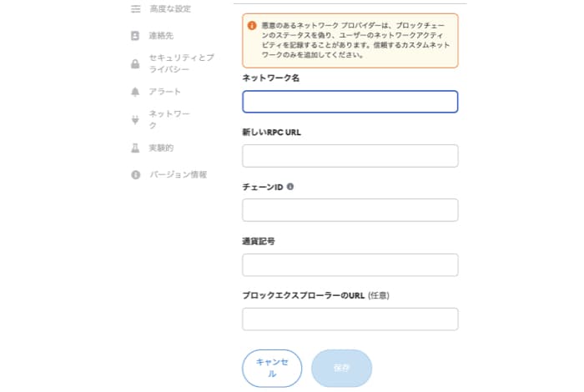Open 連絡先 settings section
The width and height of the screenshot is (584, 392).
point(161,36)
